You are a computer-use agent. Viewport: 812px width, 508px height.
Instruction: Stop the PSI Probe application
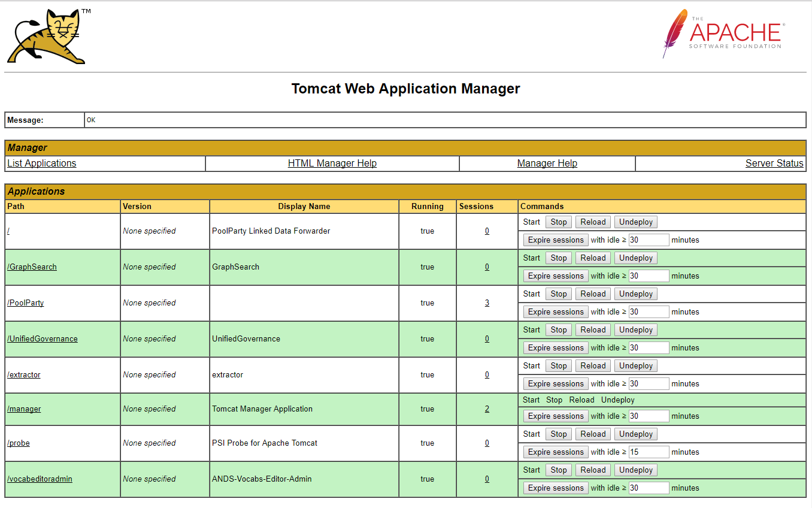click(559, 434)
